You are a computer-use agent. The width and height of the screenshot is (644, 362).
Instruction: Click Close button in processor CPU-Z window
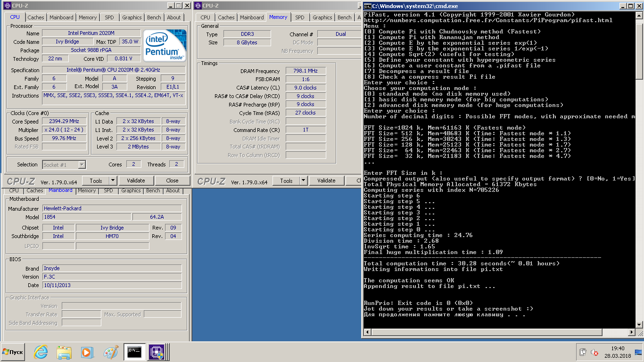pyautogui.click(x=172, y=181)
